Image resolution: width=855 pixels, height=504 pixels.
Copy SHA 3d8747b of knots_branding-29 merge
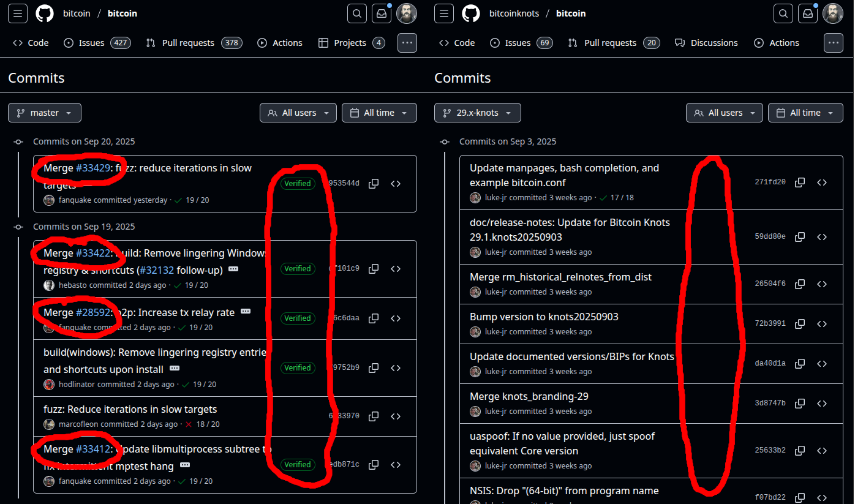[800, 404]
